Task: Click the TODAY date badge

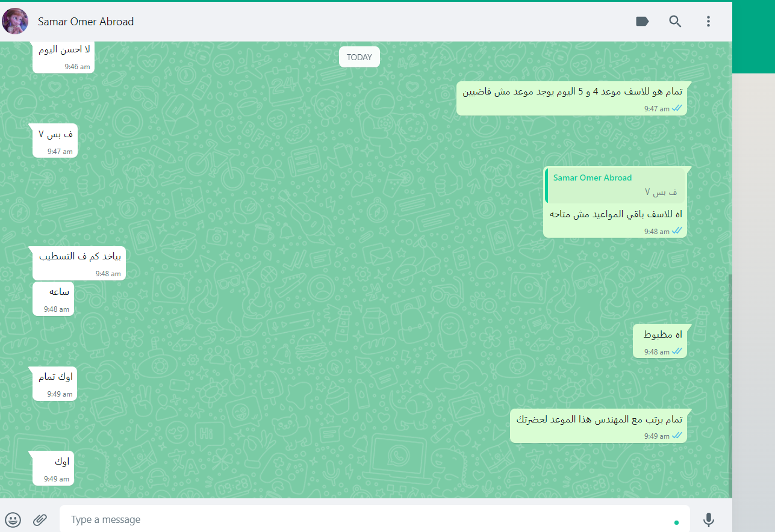Action: coord(359,57)
